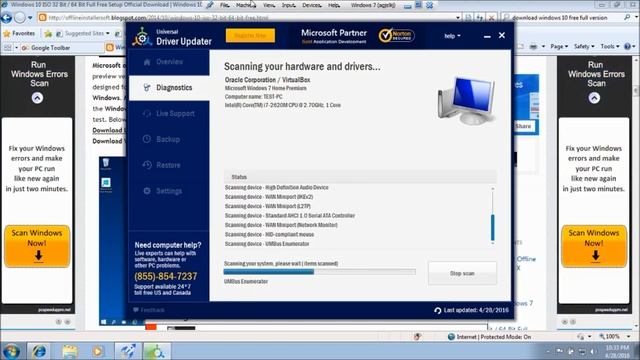
Task: Click the taskbar clock
Action: pyautogui.click(x=617, y=351)
